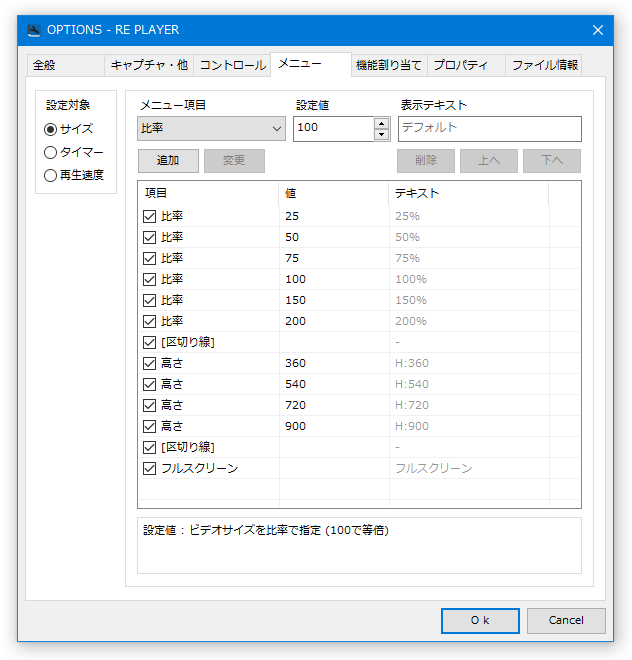This screenshot has width=632, height=660.
Task: Toggle the 比率 75 row checkbox
Action: (x=149, y=258)
